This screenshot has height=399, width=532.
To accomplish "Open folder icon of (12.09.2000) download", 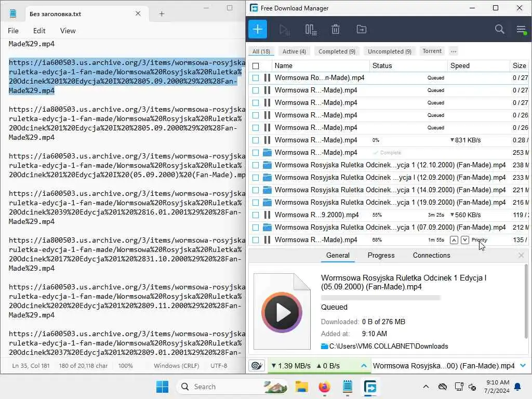I will [x=268, y=178].
